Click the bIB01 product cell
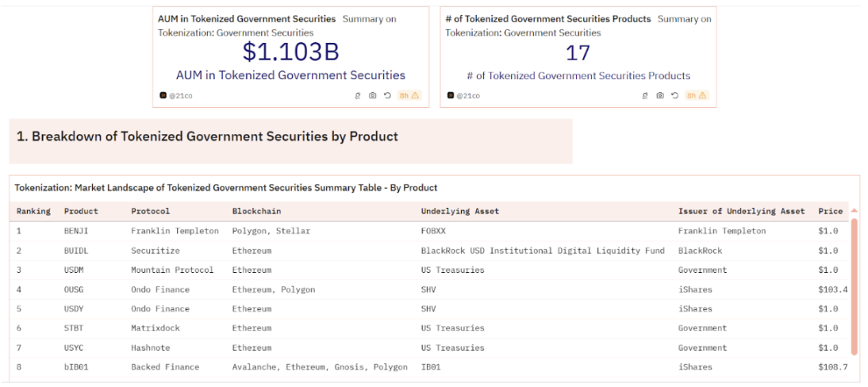Image resolution: width=868 pixels, height=387 pixels. pos(76,366)
